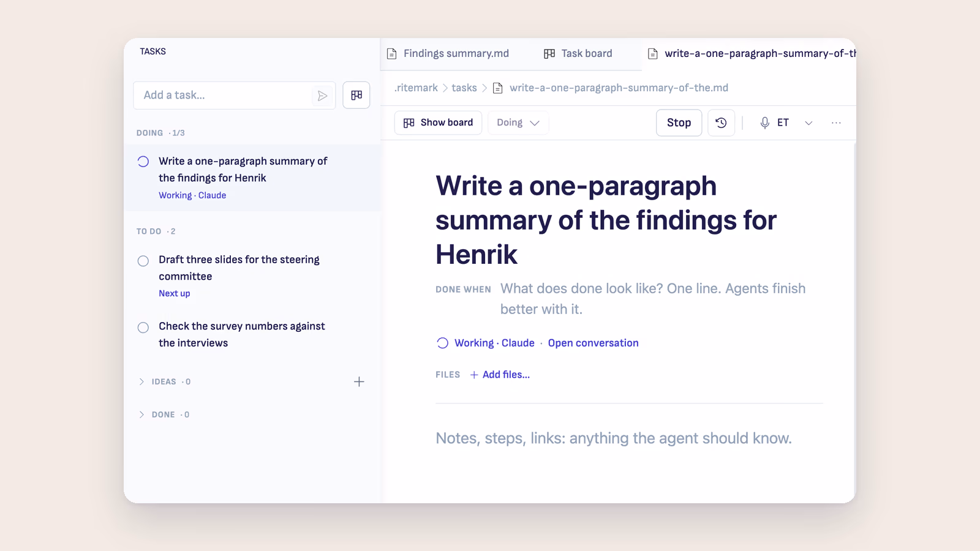
Task: Activate the microphone dictation icon
Action: [764, 122]
